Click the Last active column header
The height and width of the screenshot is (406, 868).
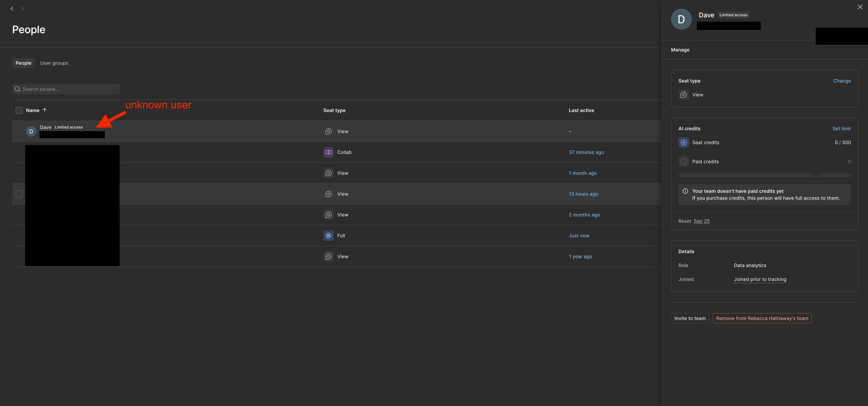point(581,110)
